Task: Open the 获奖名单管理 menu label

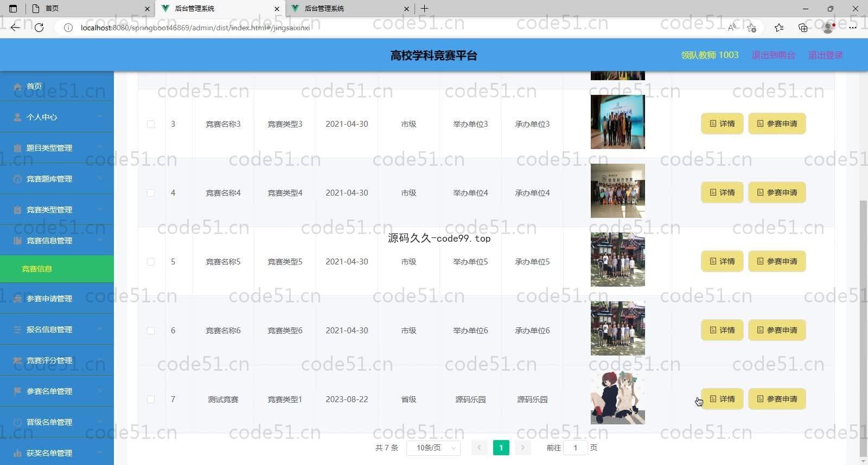Action: tap(49, 453)
